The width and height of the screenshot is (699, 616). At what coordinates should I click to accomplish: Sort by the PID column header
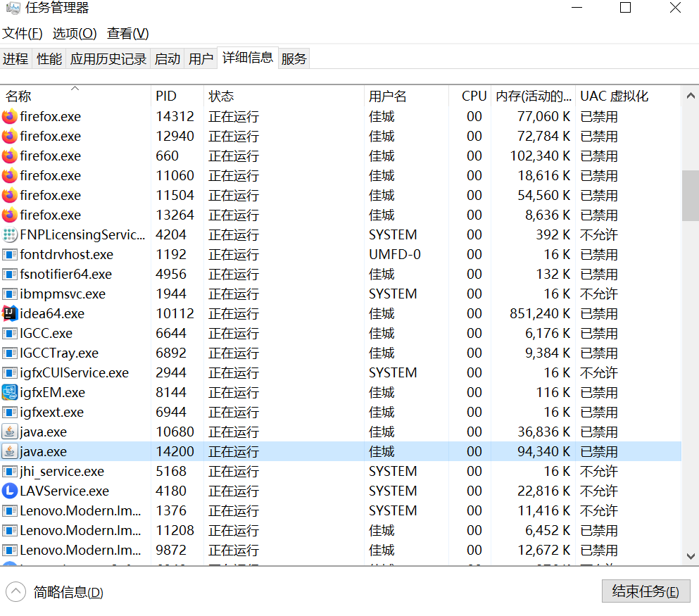(x=177, y=96)
